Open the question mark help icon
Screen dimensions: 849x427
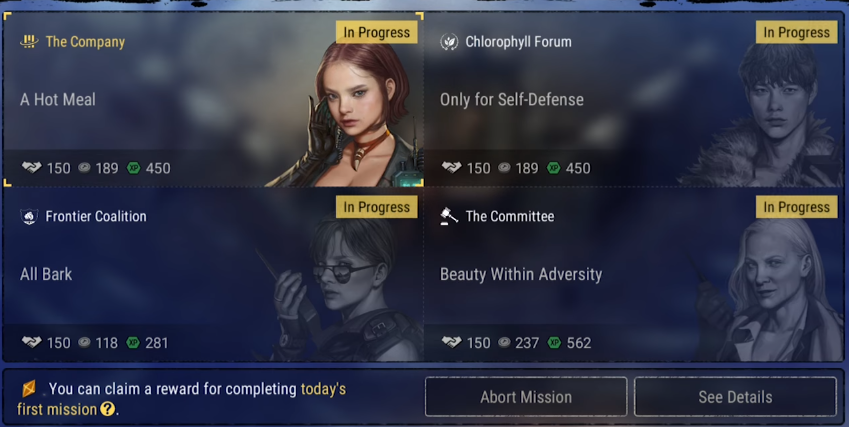[108, 409]
